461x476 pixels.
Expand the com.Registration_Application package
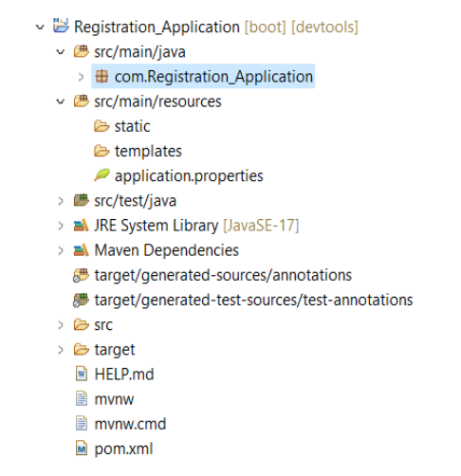coord(82,77)
